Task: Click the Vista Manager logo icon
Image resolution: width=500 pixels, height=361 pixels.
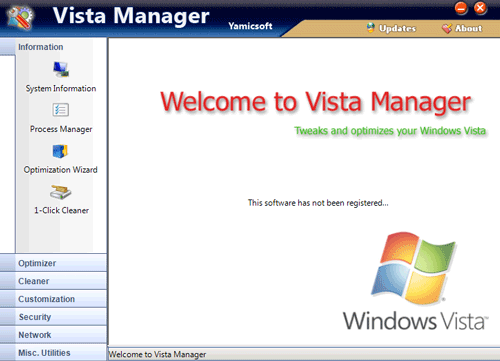Action: pyautogui.click(x=21, y=17)
